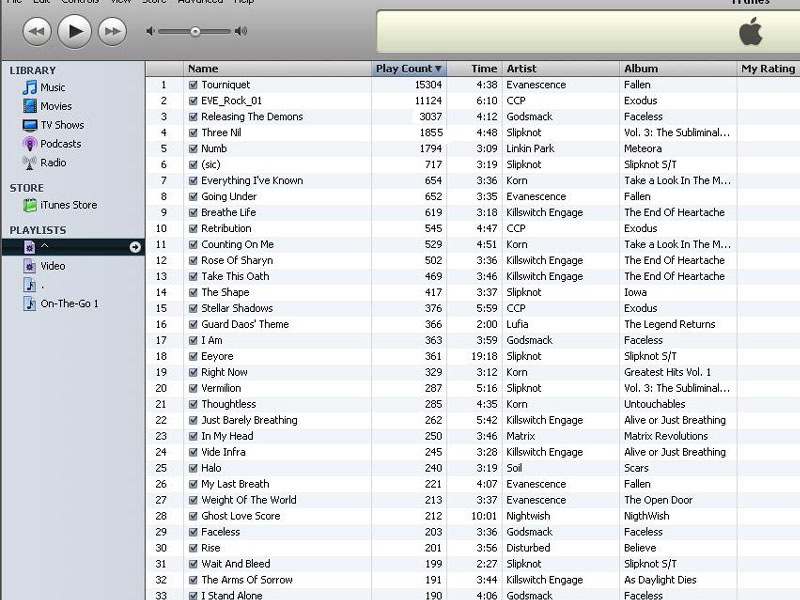Uncheck the EVE_Rock_01 checkbox

(193, 101)
